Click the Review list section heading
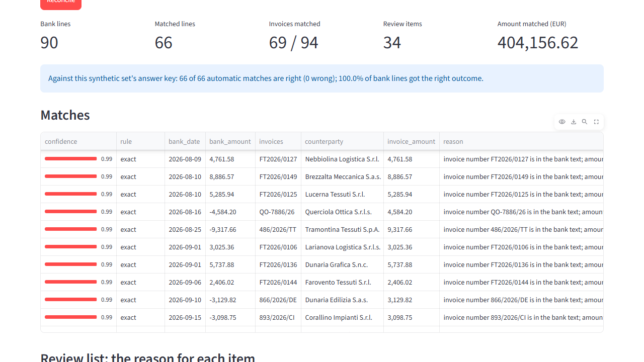644x362 pixels. click(x=147, y=357)
